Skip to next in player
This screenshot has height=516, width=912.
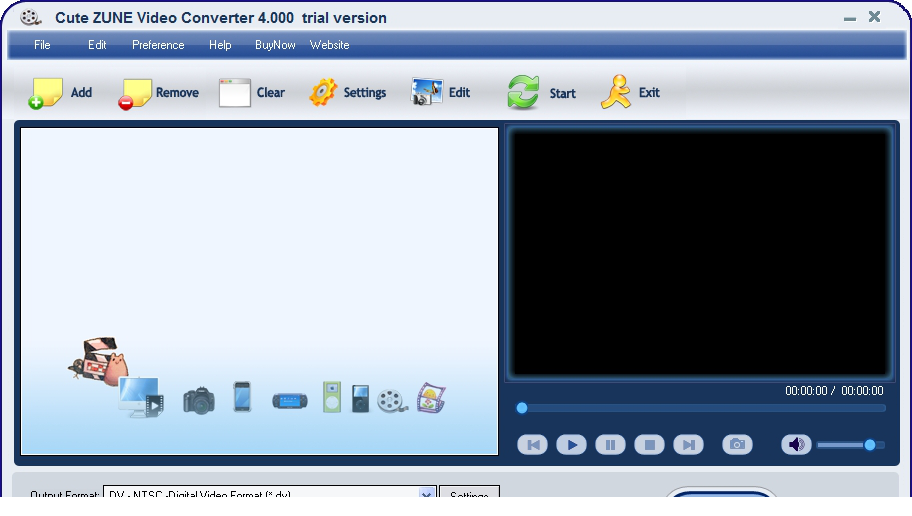click(688, 445)
